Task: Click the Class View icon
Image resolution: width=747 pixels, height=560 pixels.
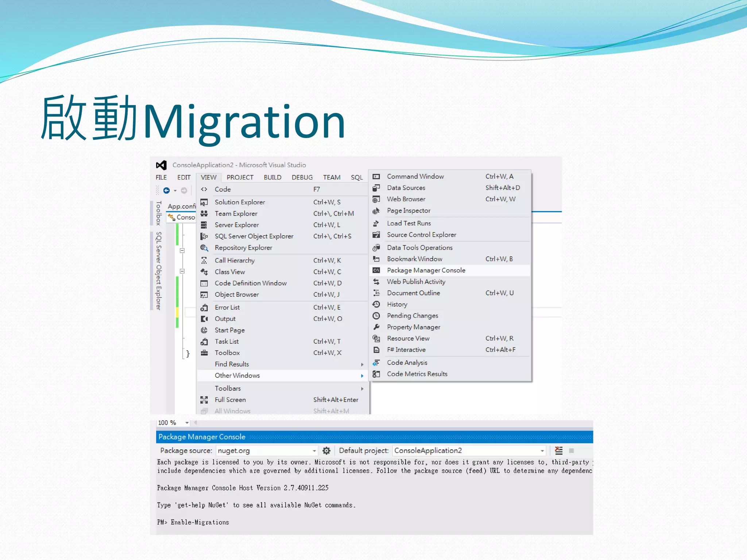Action: (204, 272)
